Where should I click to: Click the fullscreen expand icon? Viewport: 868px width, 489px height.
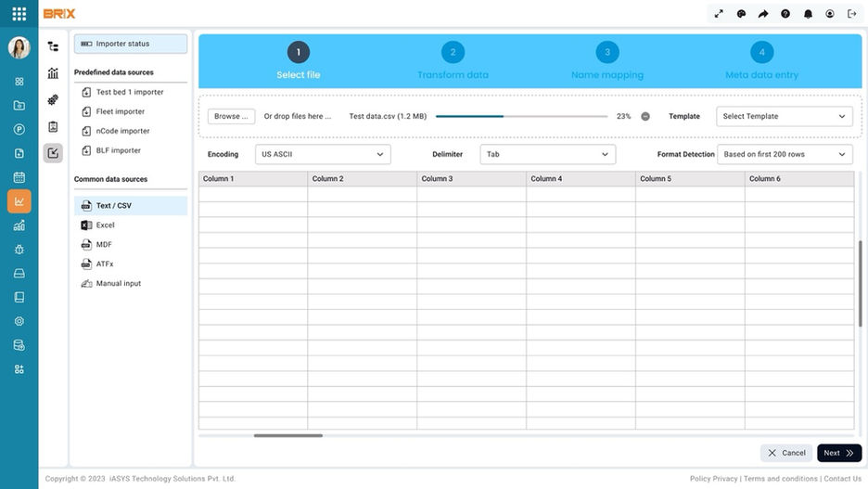[x=719, y=14]
